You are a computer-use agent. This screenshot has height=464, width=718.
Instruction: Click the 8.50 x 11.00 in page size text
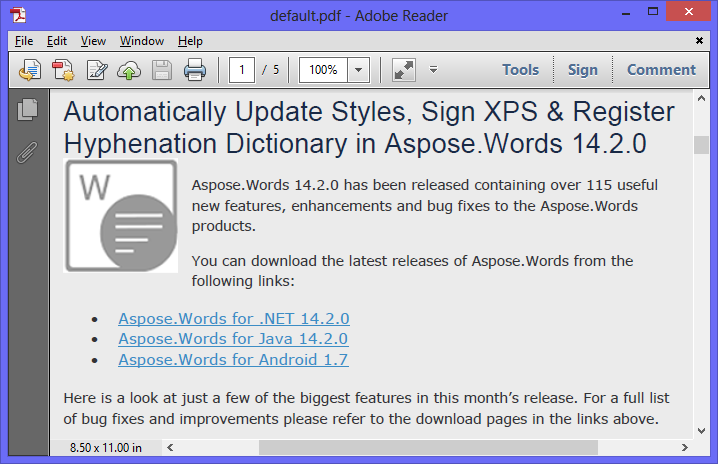tap(106, 448)
